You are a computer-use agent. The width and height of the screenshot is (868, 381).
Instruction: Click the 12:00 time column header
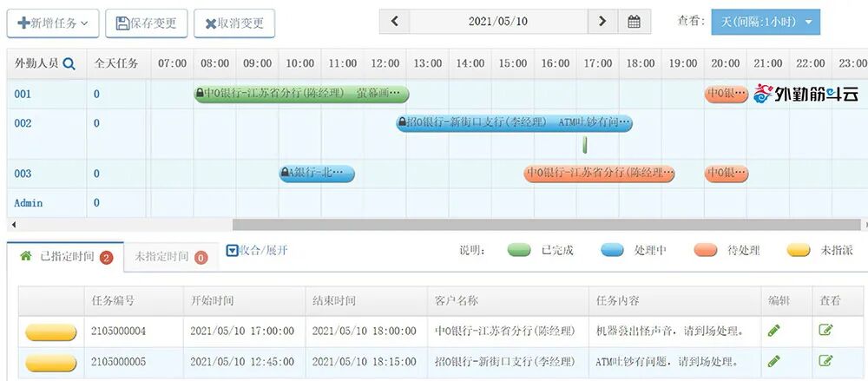(x=385, y=63)
